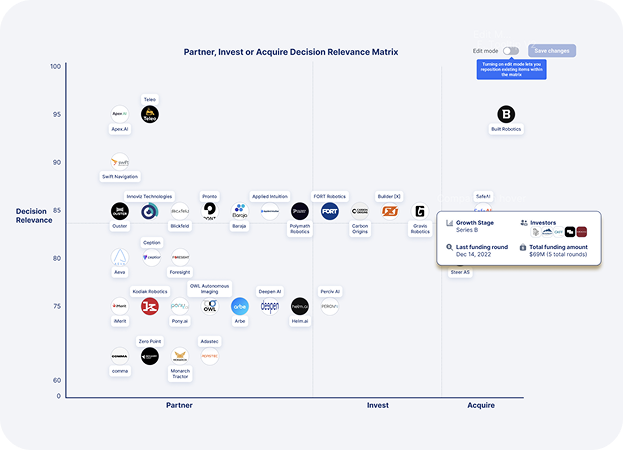Screen dimensions: 623x450
Task: Click the Blickfeld logo icon
Action: 180,211
